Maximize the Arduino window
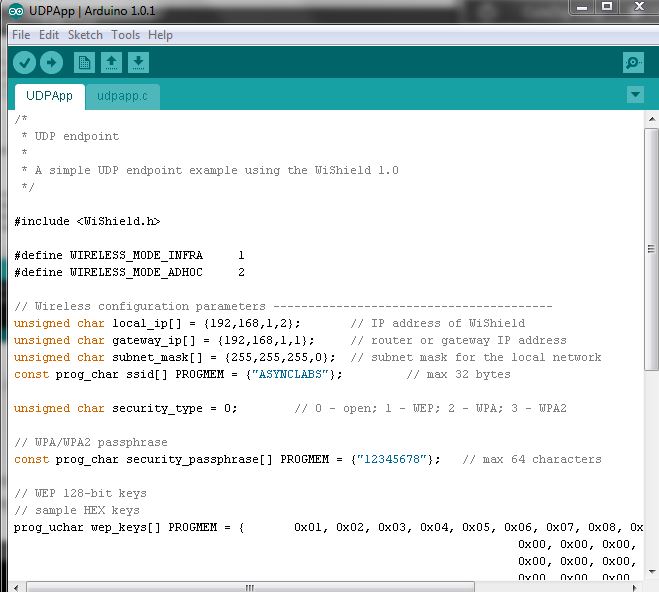The width and height of the screenshot is (659, 592). click(x=607, y=7)
